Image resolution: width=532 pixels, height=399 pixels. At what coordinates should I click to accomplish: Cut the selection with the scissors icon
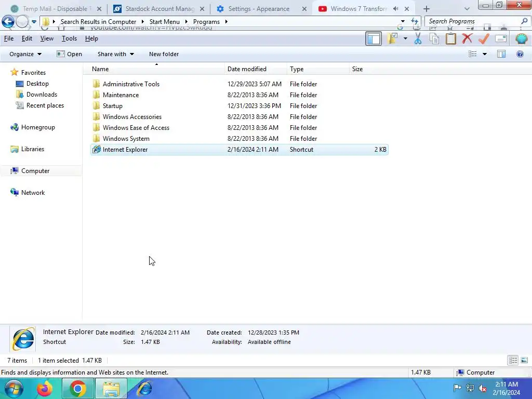(x=418, y=38)
